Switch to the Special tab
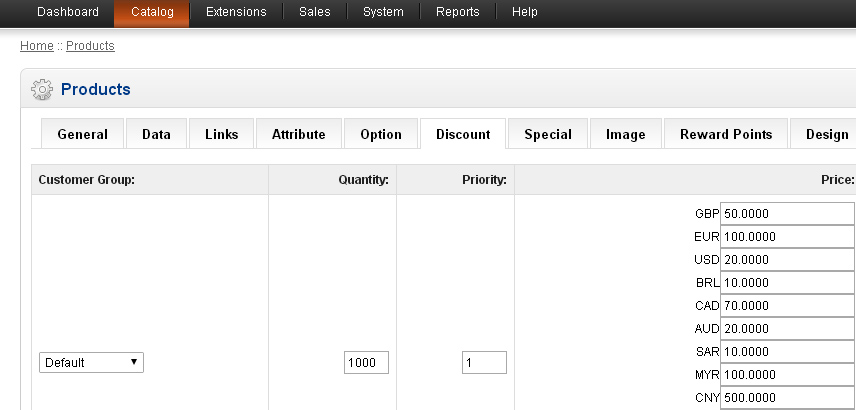 pyautogui.click(x=547, y=134)
